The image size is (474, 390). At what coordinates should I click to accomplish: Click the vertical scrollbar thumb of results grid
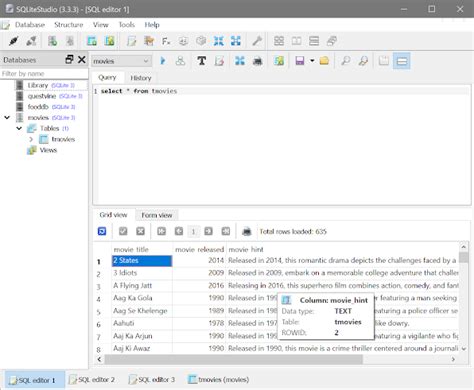463,258
